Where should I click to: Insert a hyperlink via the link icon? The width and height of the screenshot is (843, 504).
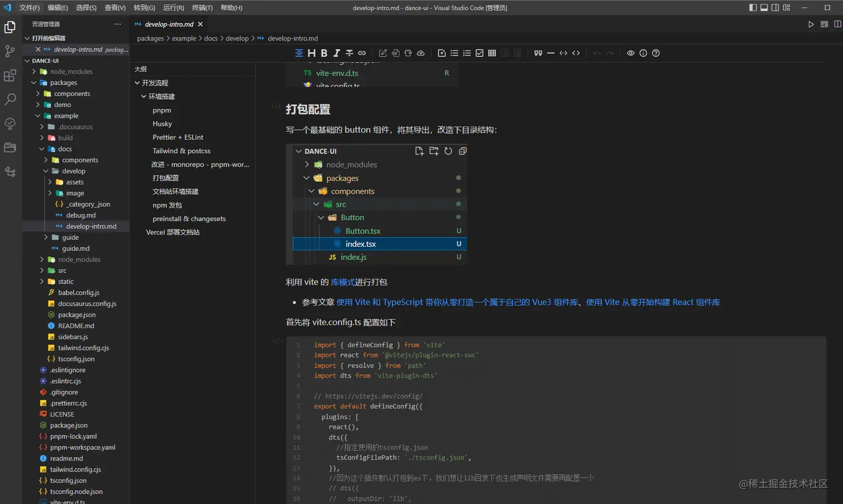[x=362, y=53]
